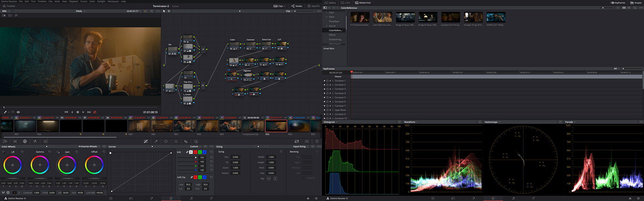The width and height of the screenshot is (644, 201).
Task: Select the Qualifier eyedropper palette
Action: 156,141
